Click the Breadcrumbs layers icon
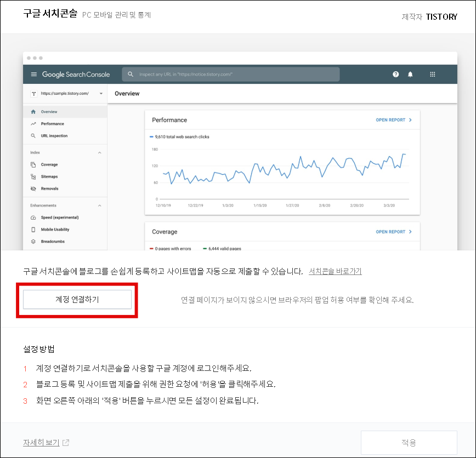 click(x=33, y=242)
